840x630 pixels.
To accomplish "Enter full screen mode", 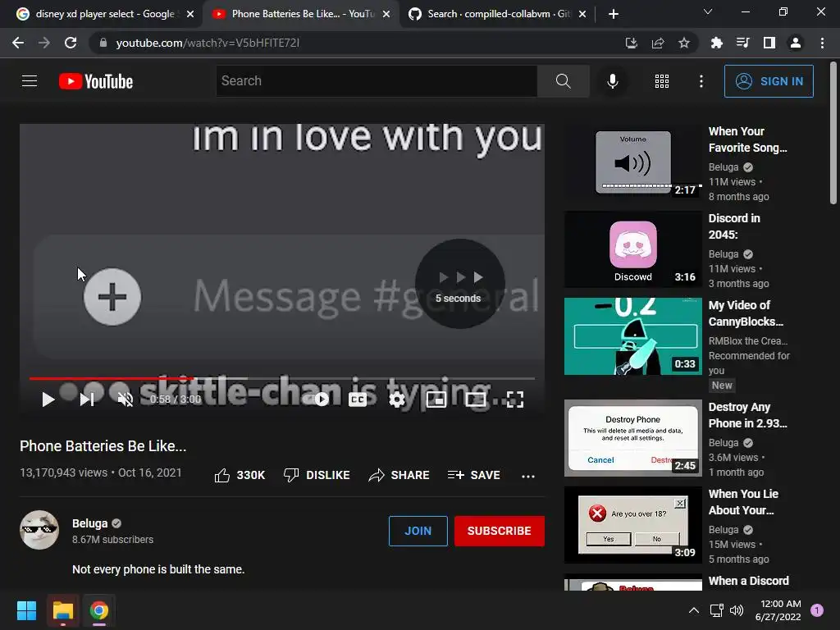I will point(515,399).
